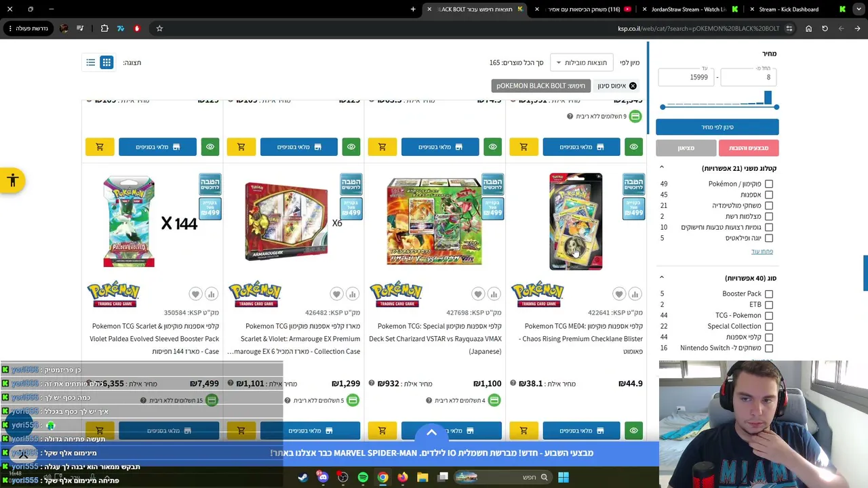Viewport: 868px width, 488px height.
Task: Check branch stock for Chaos Rising Checklane Blister
Action: [581, 430]
